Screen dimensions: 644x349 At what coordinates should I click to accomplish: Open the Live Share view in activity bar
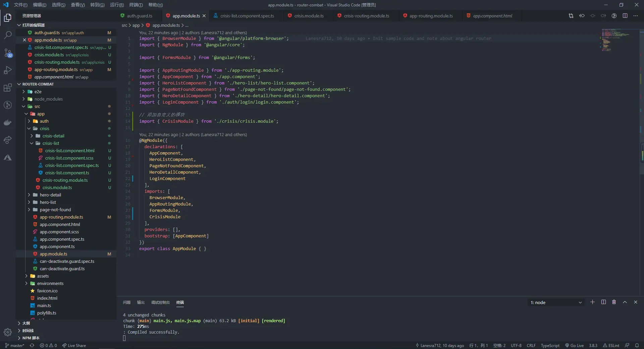(x=8, y=140)
